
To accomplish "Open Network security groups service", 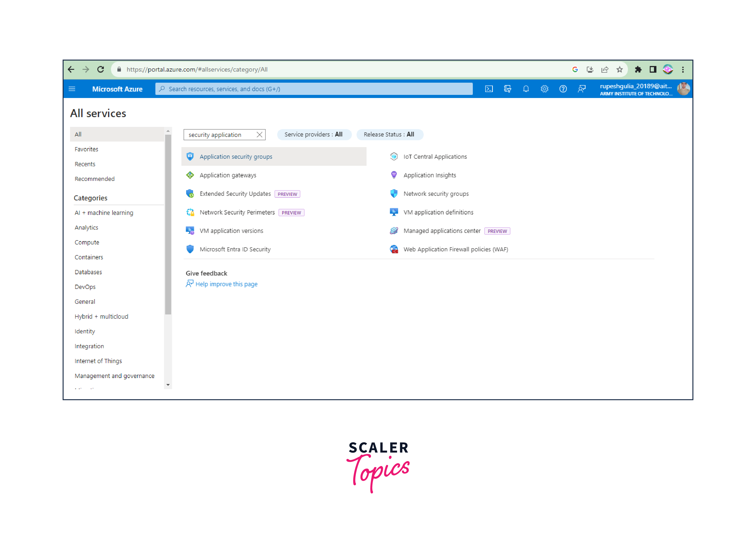I will (x=436, y=194).
